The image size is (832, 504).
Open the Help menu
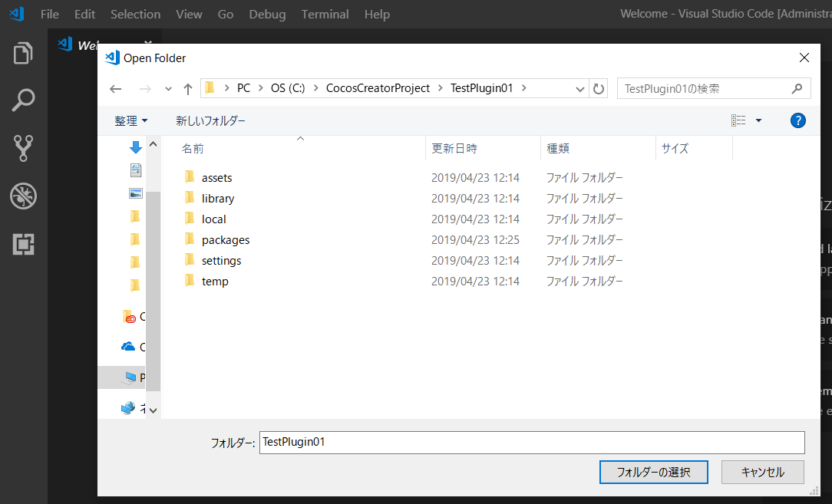pos(378,15)
